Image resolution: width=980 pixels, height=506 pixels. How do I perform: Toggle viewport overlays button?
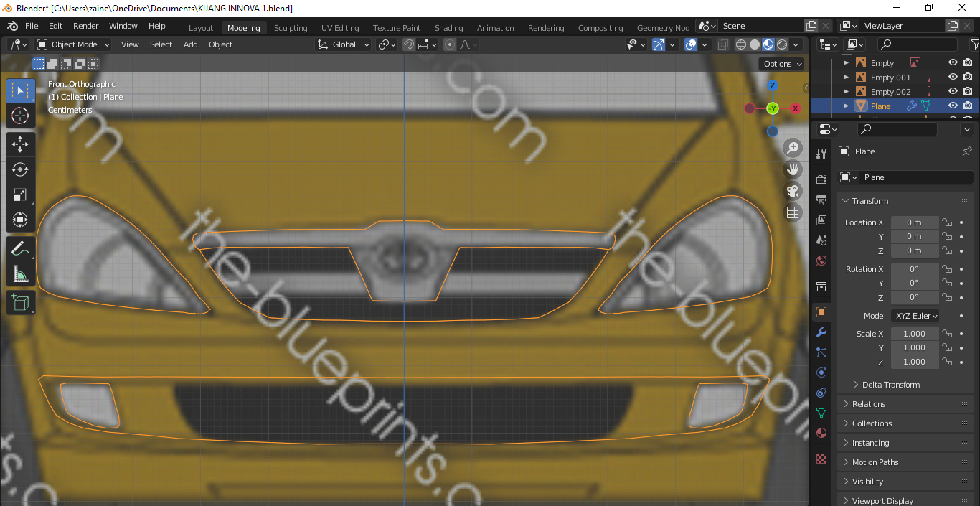click(691, 44)
